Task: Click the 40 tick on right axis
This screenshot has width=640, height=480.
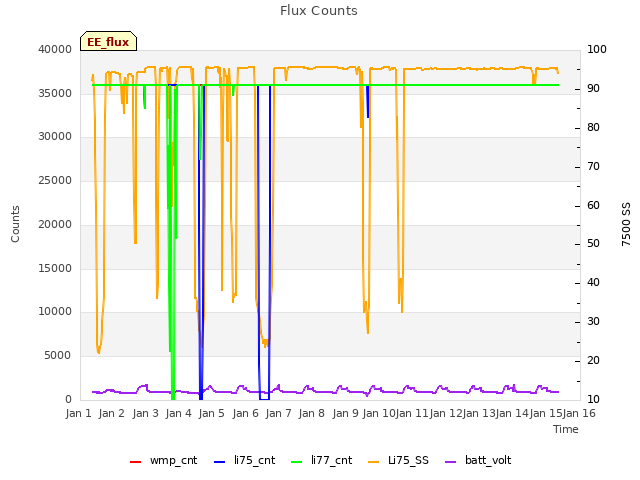Action: pyautogui.click(x=593, y=282)
